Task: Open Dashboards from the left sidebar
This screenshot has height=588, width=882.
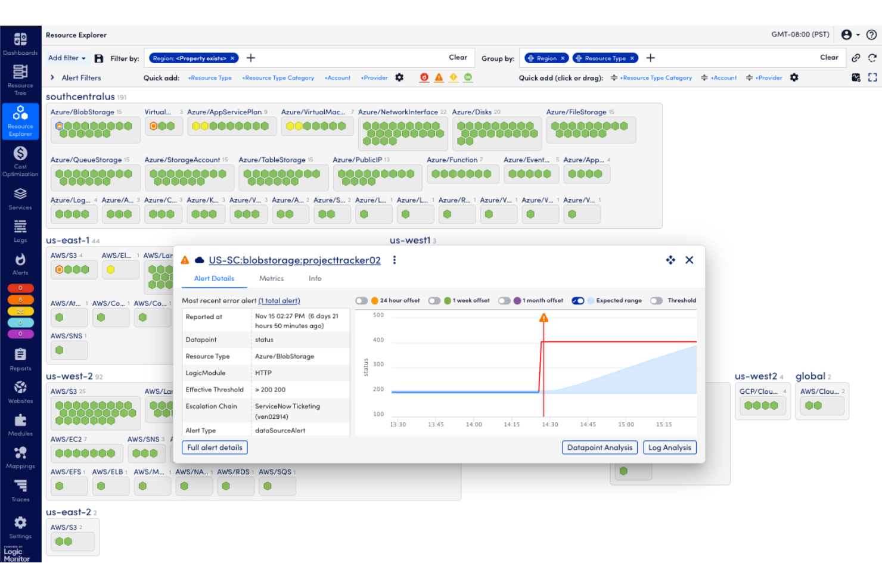Action: [x=20, y=41]
